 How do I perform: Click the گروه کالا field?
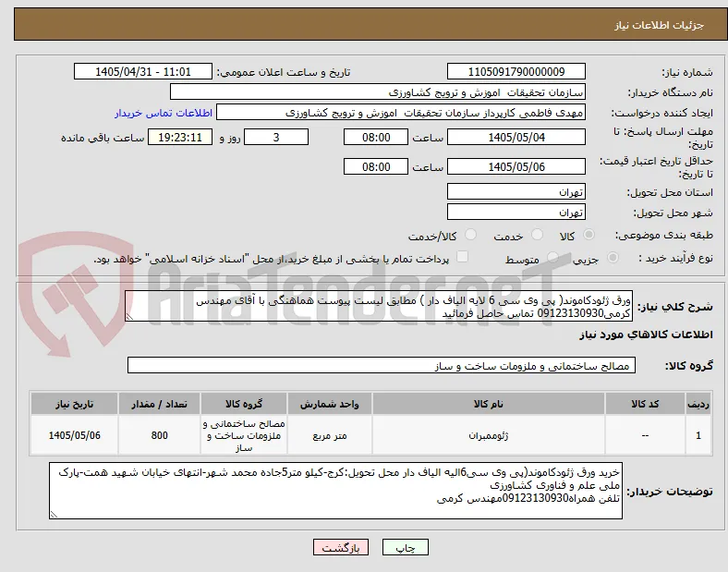pos(382,365)
